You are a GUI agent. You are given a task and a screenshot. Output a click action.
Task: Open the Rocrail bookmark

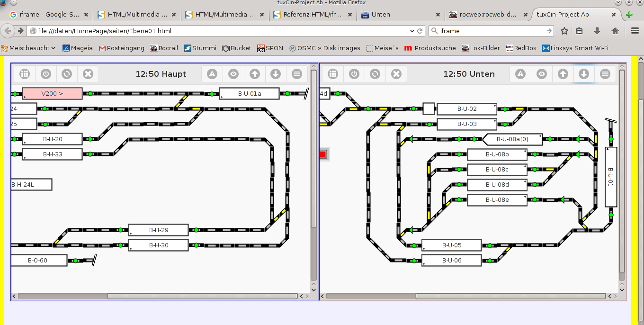164,48
